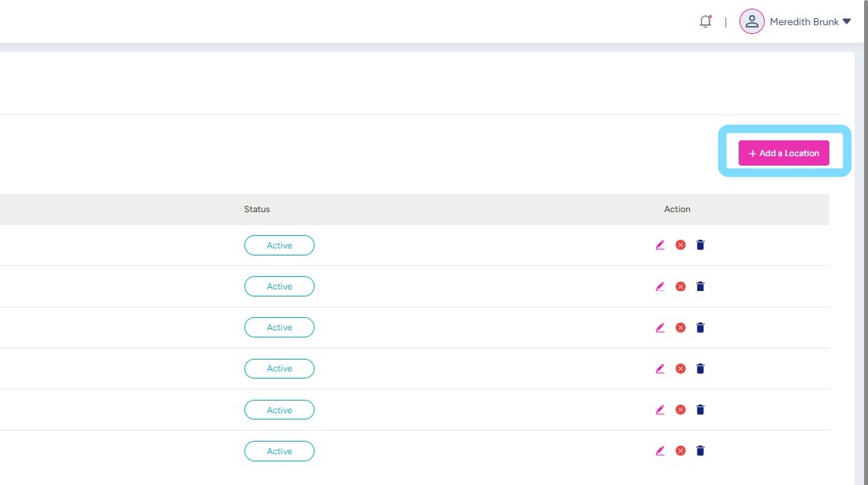Delete the second location using trash icon
Screen dimensions: 868x485
pyautogui.click(x=700, y=286)
